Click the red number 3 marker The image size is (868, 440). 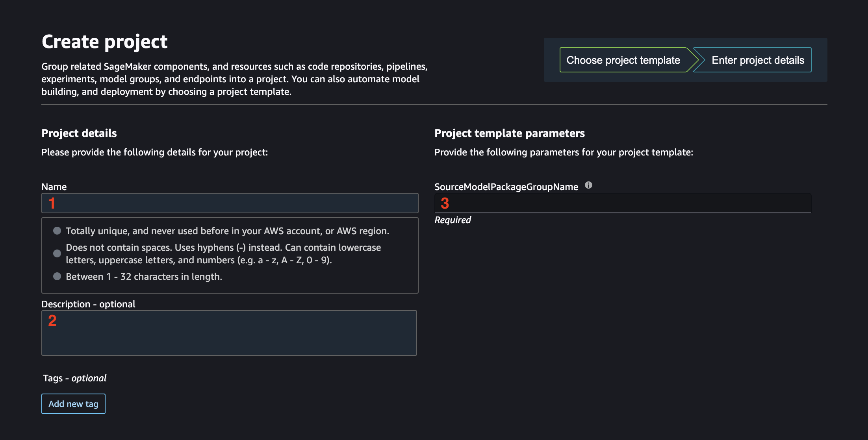click(445, 203)
